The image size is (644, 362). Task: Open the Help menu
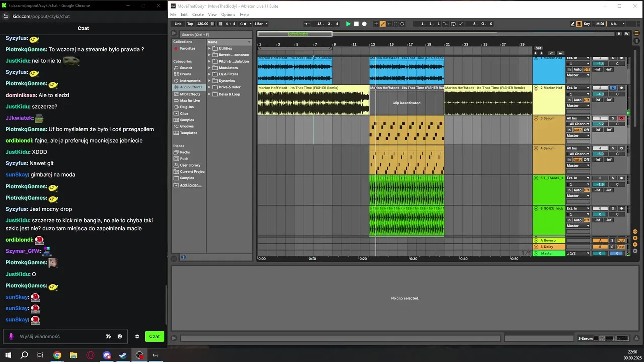pos(244,14)
